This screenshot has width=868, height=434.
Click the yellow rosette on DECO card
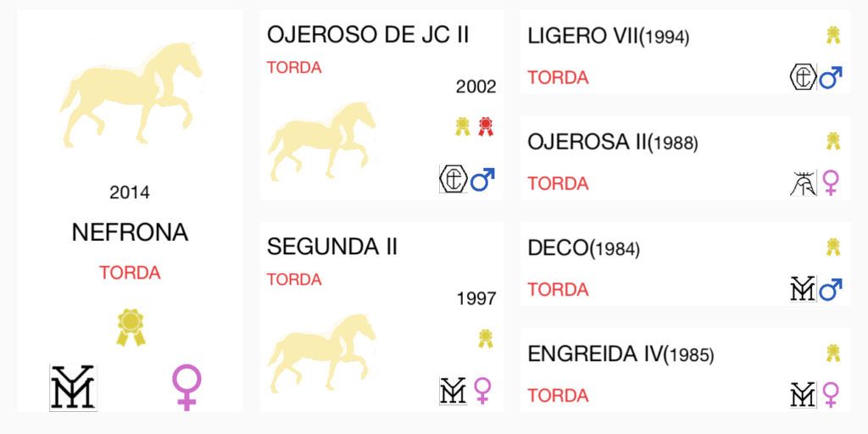(833, 247)
